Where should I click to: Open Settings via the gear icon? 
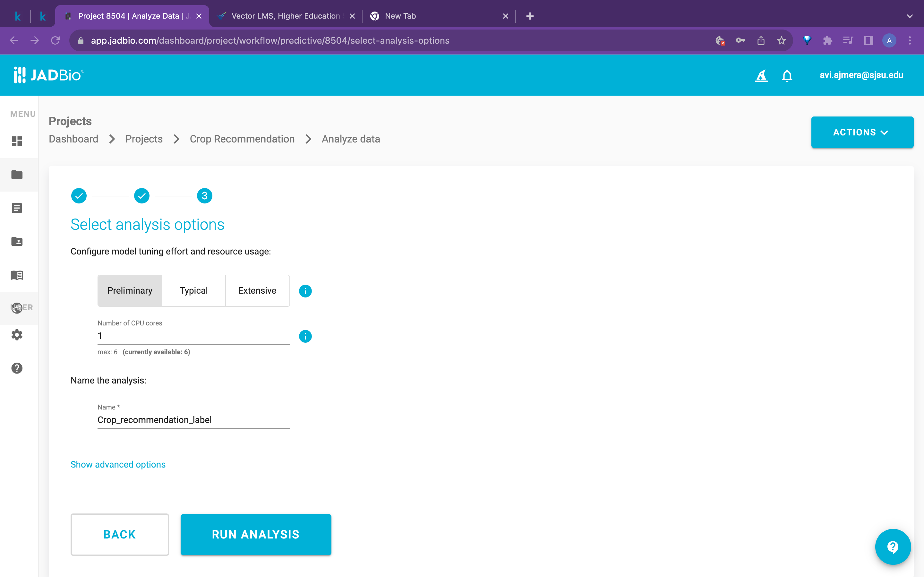point(17,335)
